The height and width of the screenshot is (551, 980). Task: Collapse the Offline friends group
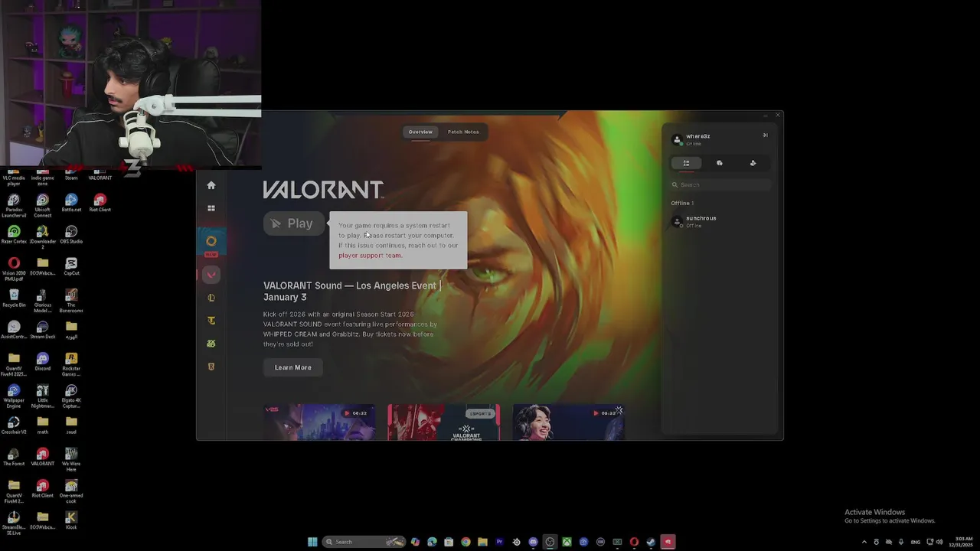click(682, 203)
